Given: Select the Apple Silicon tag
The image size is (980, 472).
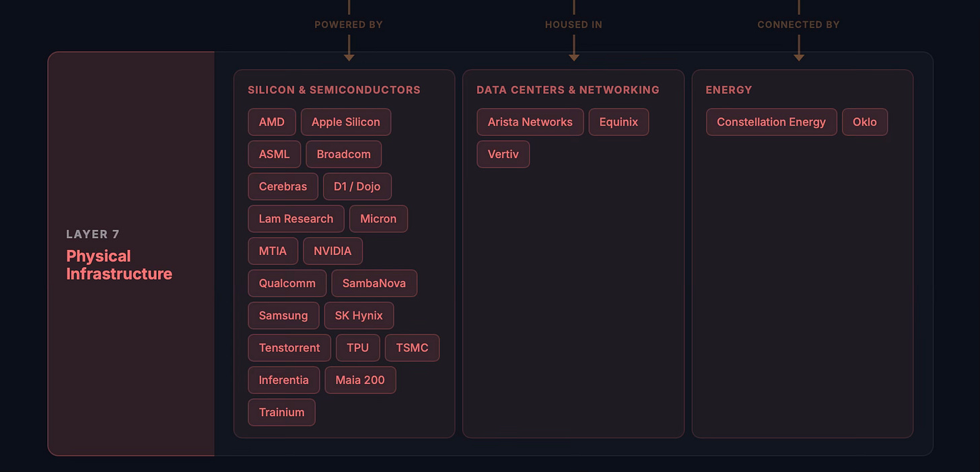Looking at the screenshot, I should (346, 122).
